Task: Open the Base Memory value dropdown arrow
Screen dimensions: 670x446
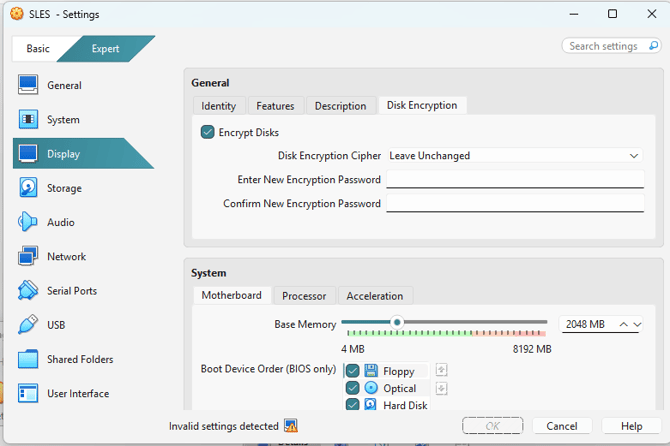Action: (x=638, y=324)
